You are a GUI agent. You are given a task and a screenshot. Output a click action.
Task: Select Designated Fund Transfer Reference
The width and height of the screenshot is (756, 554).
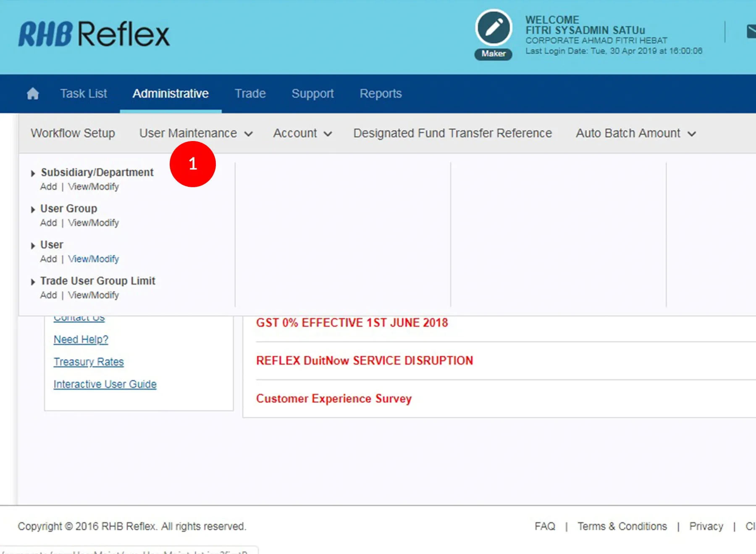coord(452,133)
